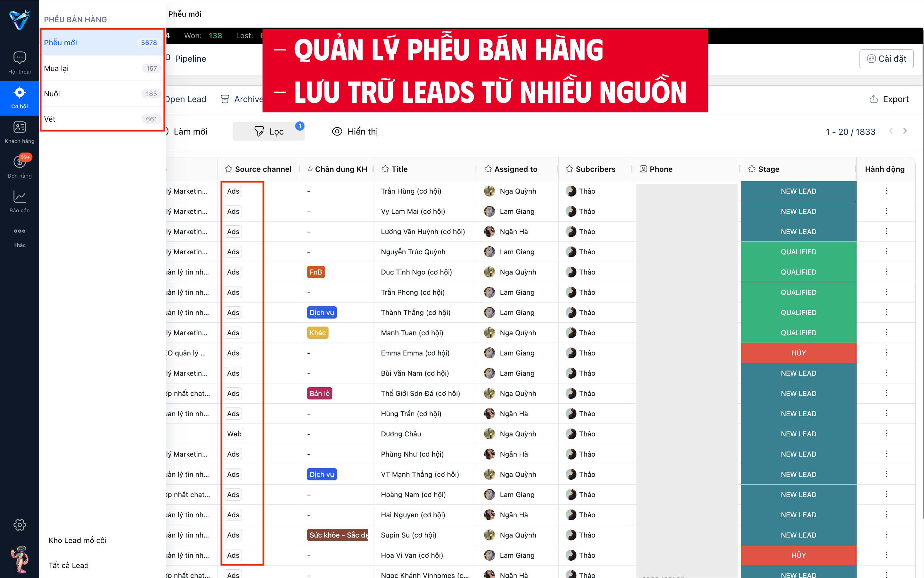
Task: Click the QUALIFIED stage for Nguyễn Trúc Quỳnh
Action: click(x=798, y=252)
